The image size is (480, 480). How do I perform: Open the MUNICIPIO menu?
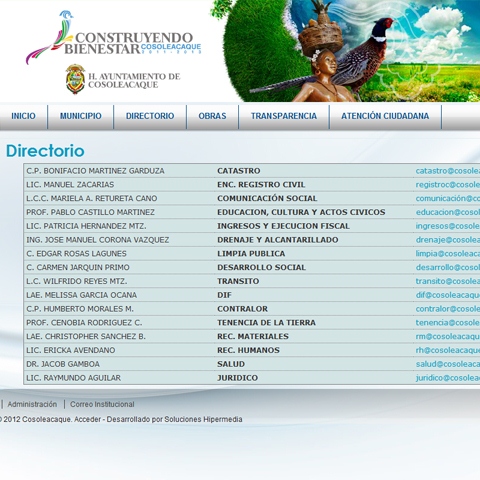(81, 116)
